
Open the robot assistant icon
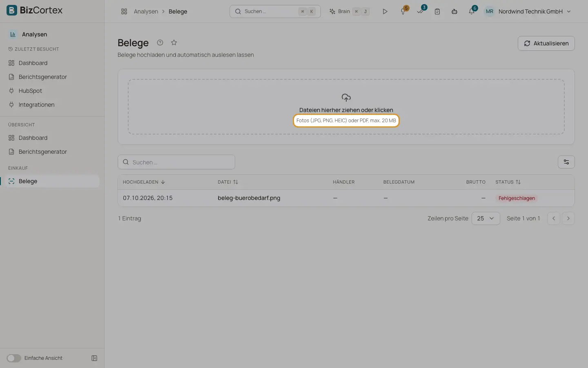point(454,11)
